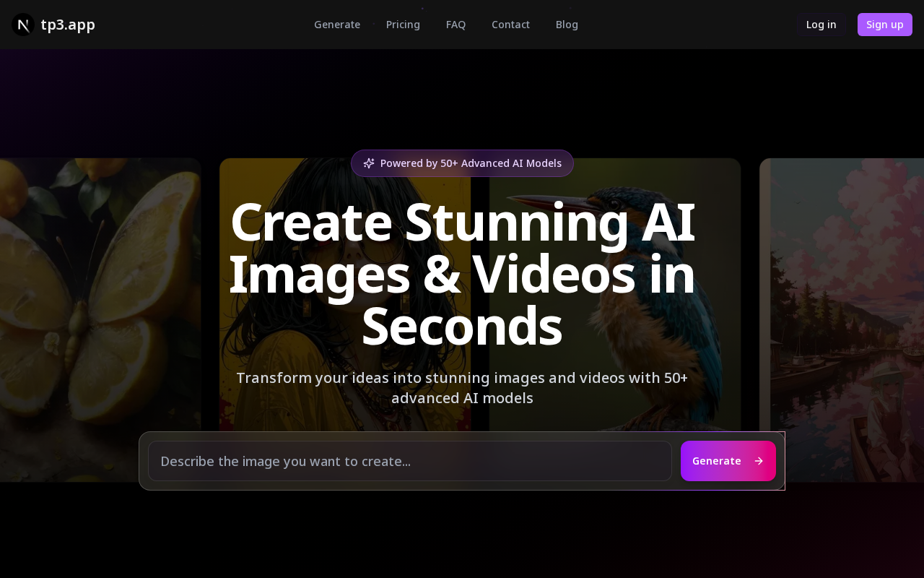Click the purple Sign up button
The height and width of the screenshot is (578, 924).
[885, 25]
